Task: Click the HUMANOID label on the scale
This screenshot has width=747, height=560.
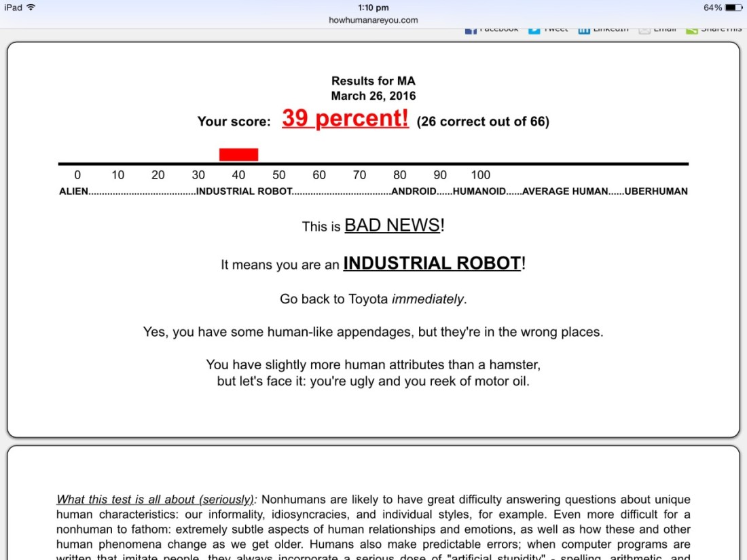Action: 479,191
